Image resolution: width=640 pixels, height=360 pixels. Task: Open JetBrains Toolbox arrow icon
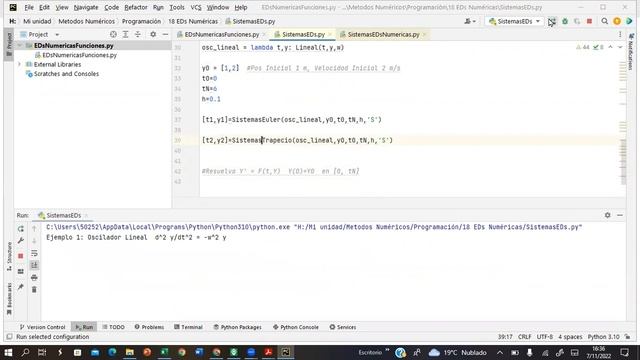pos(629,21)
